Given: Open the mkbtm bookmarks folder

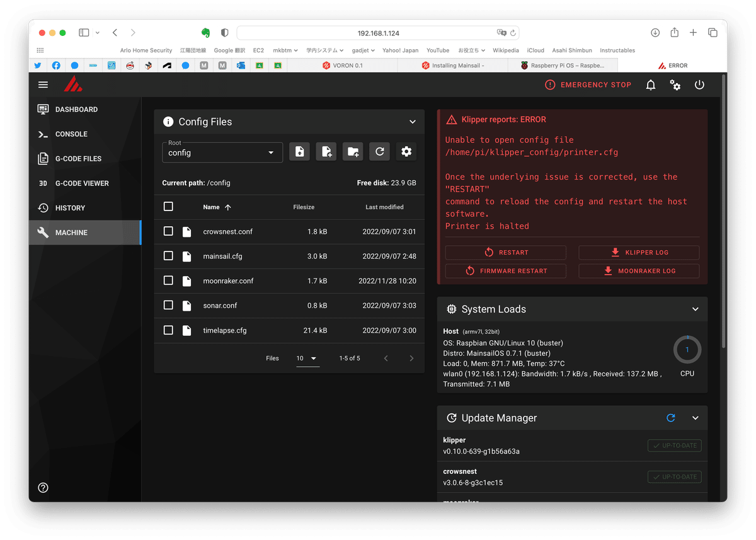Looking at the screenshot, I should click(x=285, y=50).
